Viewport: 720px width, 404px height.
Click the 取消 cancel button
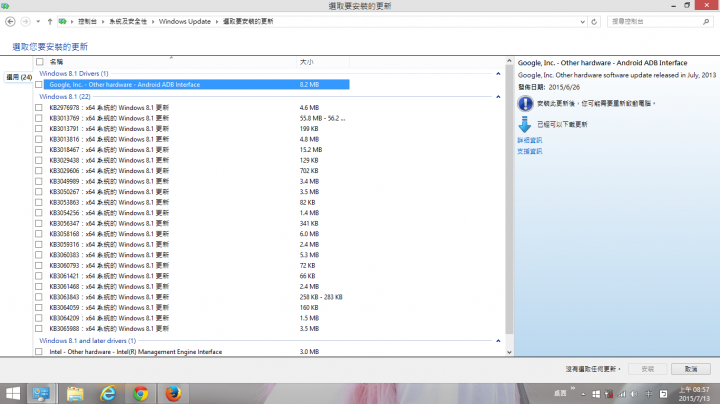click(691, 369)
